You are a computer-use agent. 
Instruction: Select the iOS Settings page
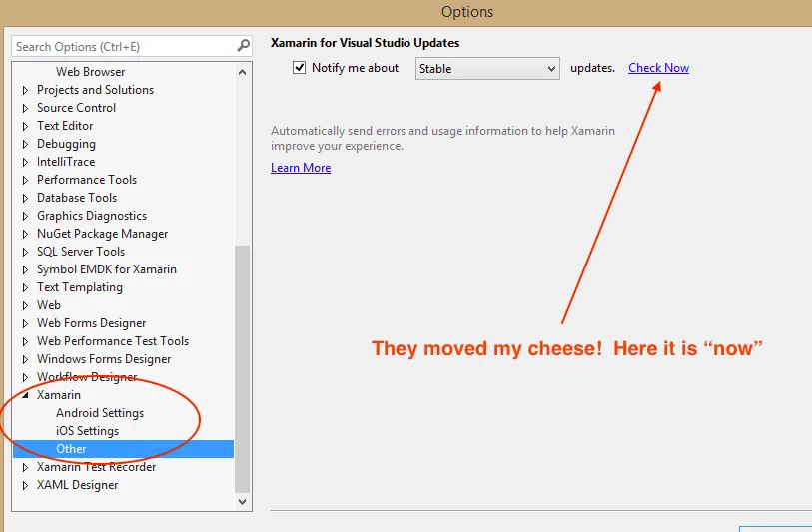click(87, 431)
